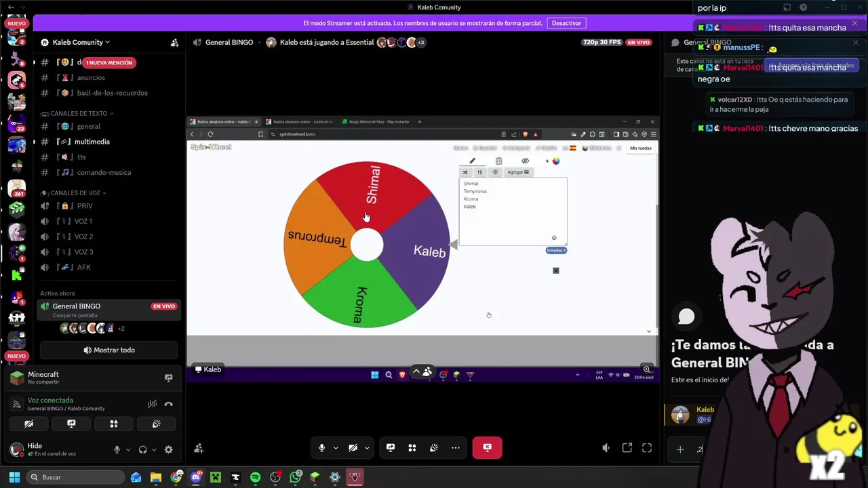The image size is (868, 488).
Task: Toggle camera in the call control bar
Action: 353,447
